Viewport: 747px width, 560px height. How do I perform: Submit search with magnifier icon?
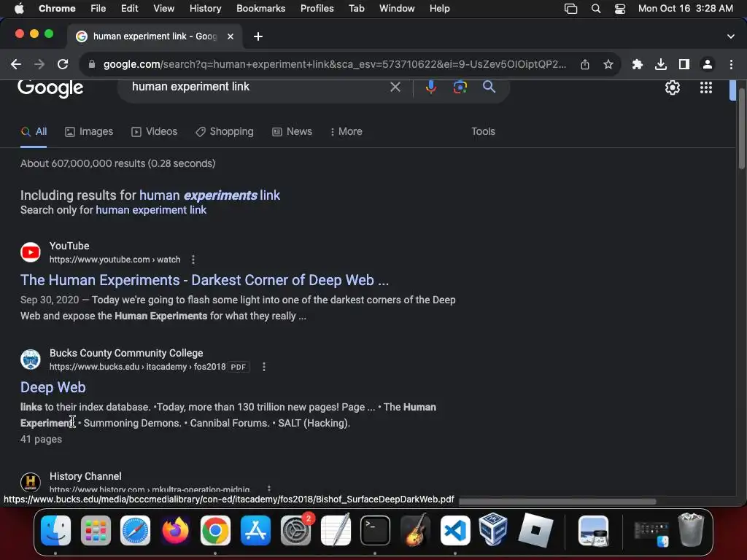[x=489, y=87]
